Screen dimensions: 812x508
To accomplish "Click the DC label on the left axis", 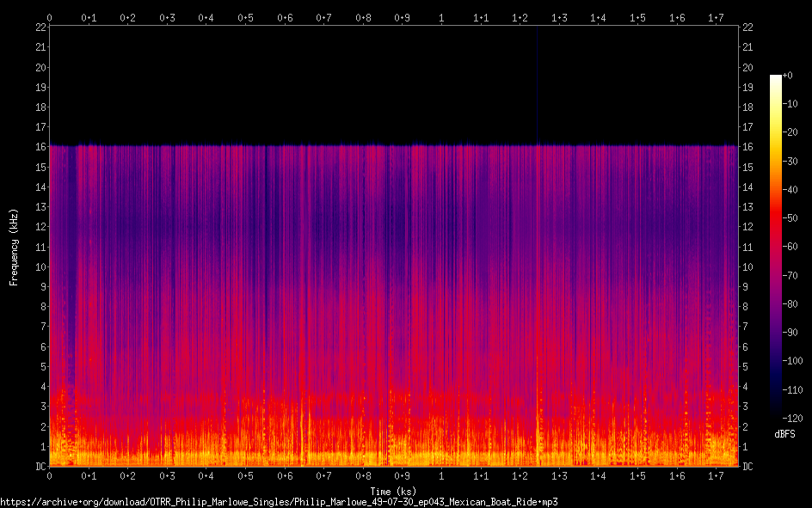I will pyautogui.click(x=40, y=467).
